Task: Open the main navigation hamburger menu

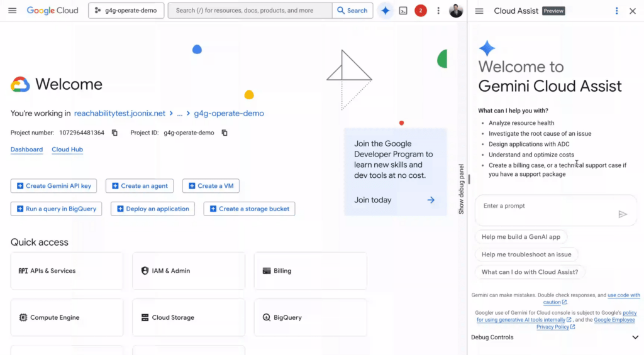Action: (x=13, y=11)
